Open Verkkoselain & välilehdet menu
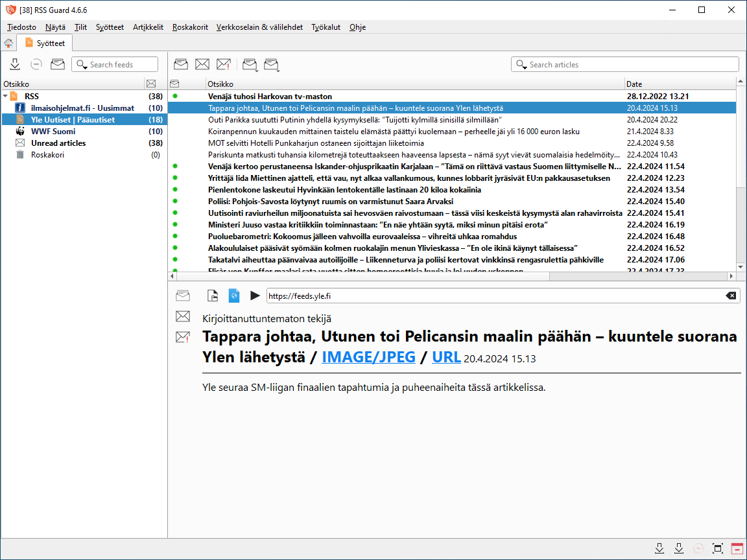Viewport: 747px width, 560px height. point(259,27)
